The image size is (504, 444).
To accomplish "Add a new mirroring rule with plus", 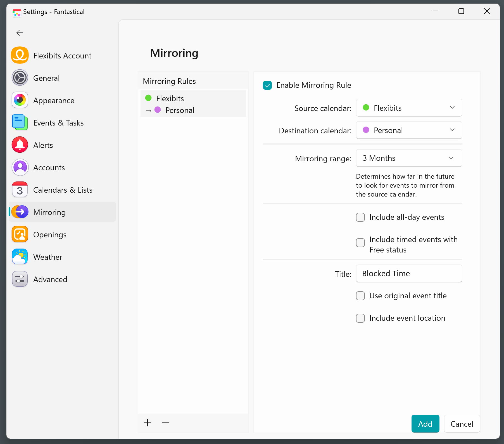I will point(148,423).
